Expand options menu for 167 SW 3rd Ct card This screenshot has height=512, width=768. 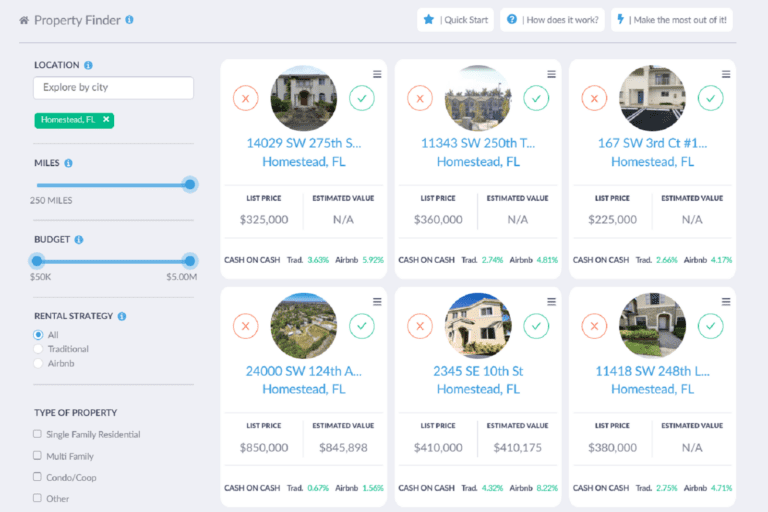coord(725,74)
